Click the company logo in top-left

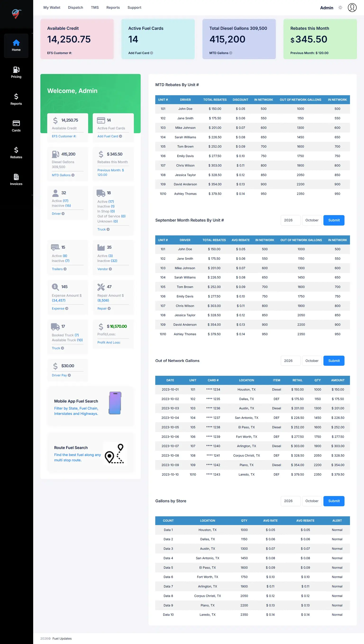[x=17, y=14]
